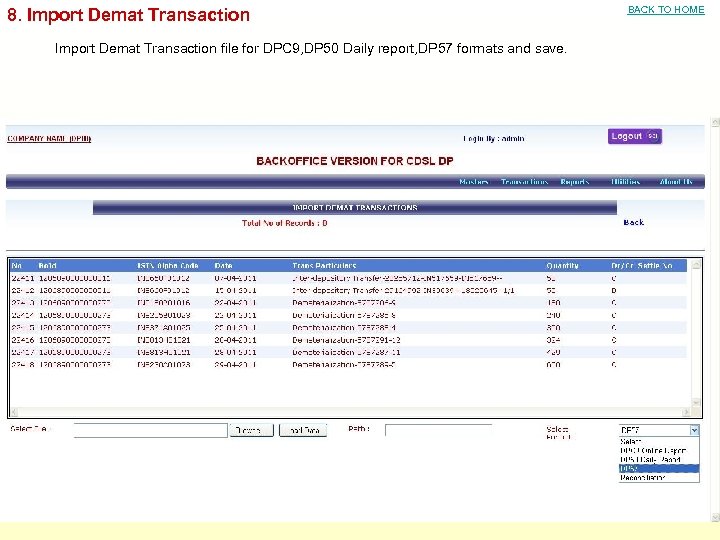Image resolution: width=720 pixels, height=540 pixels.
Task: Focus the Select File text field
Action: click(x=151, y=430)
